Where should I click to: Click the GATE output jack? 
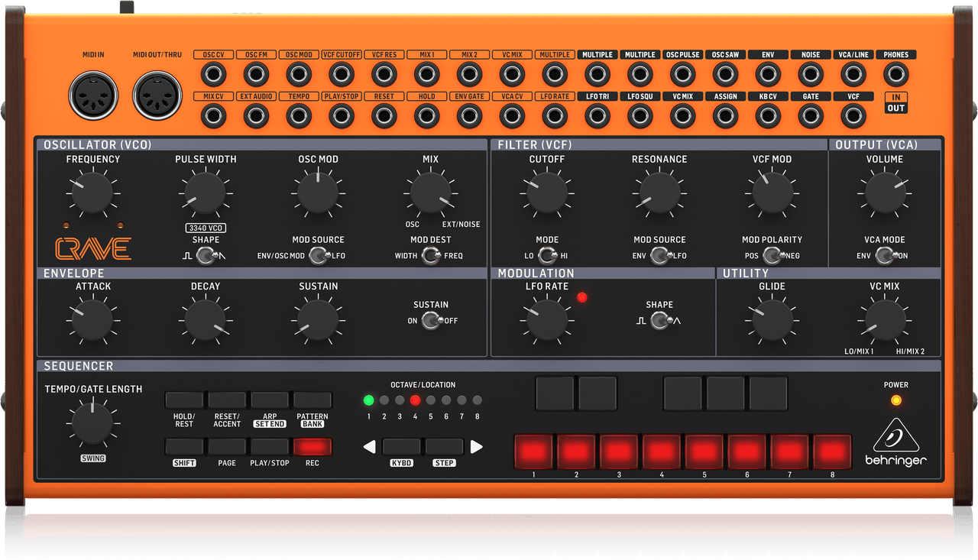tap(811, 116)
